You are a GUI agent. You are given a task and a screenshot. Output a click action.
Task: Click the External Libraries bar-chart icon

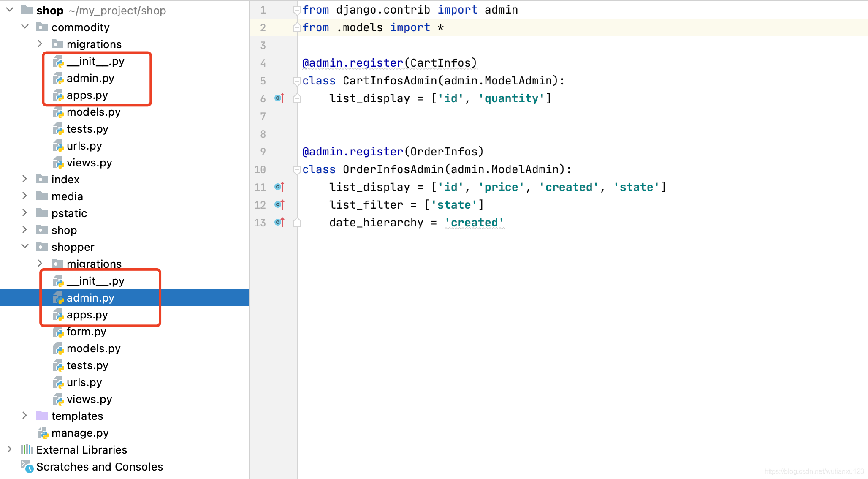(x=27, y=449)
